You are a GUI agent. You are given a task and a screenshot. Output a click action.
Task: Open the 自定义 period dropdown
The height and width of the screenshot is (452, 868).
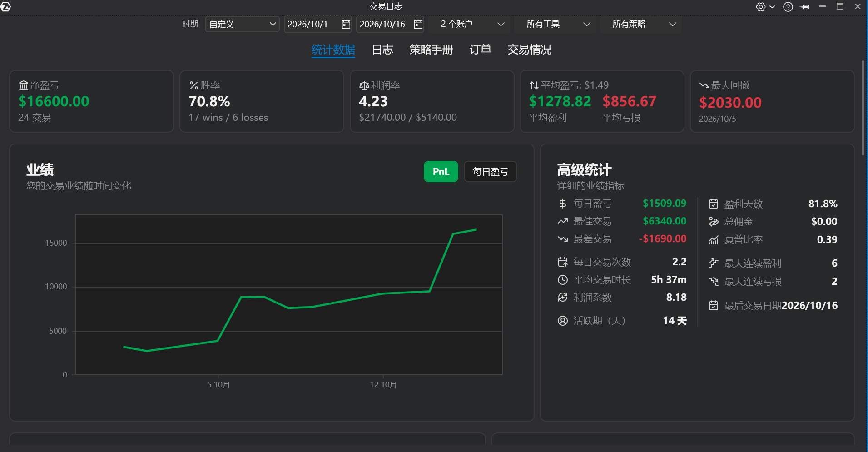click(242, 24)
